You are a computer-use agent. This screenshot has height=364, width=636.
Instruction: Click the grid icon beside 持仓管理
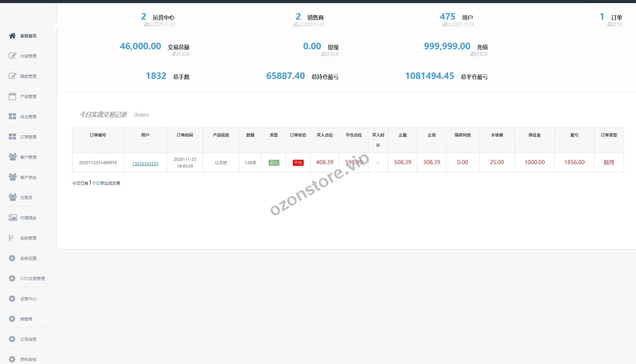(x=12, y=117)
